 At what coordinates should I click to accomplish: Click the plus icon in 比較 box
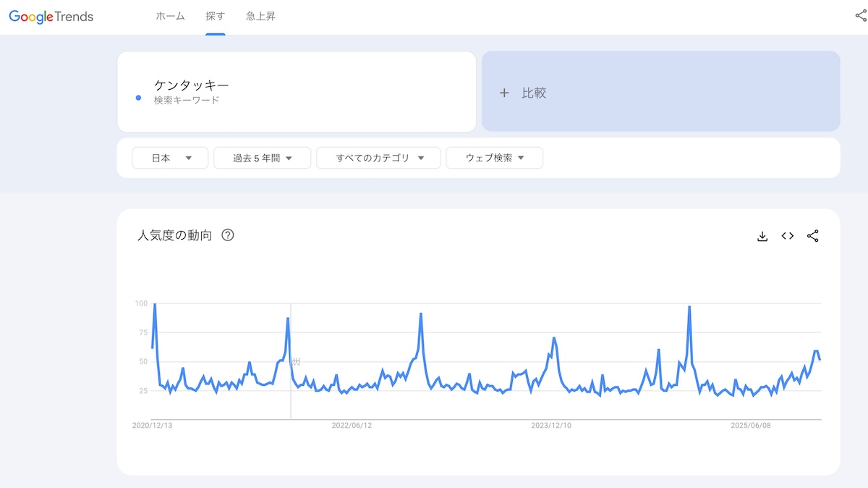[504, 93]
